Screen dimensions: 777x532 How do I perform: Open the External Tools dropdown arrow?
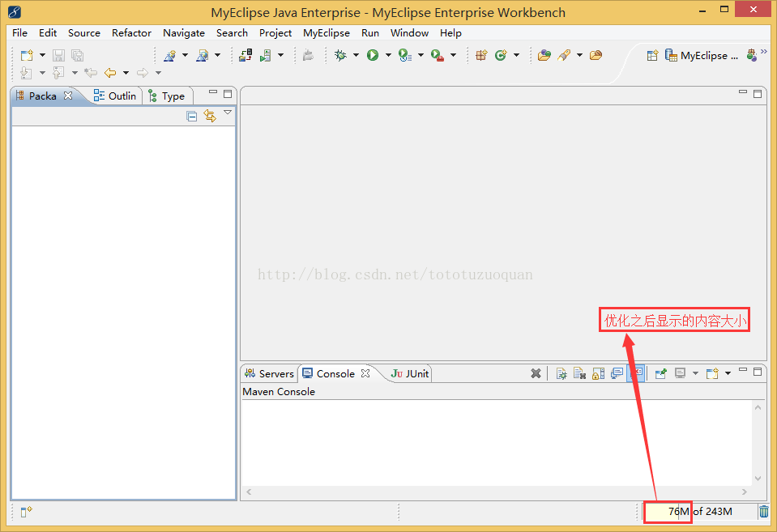pos(454,55)
